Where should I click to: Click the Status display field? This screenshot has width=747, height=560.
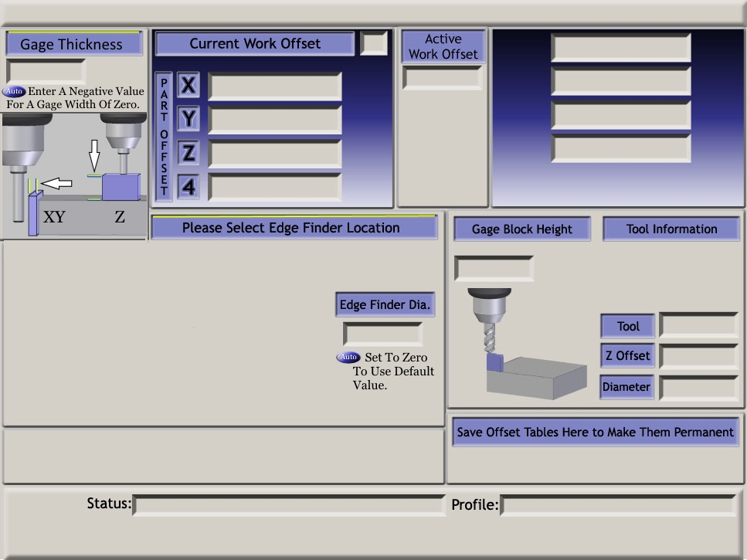(x=289, y=505)
